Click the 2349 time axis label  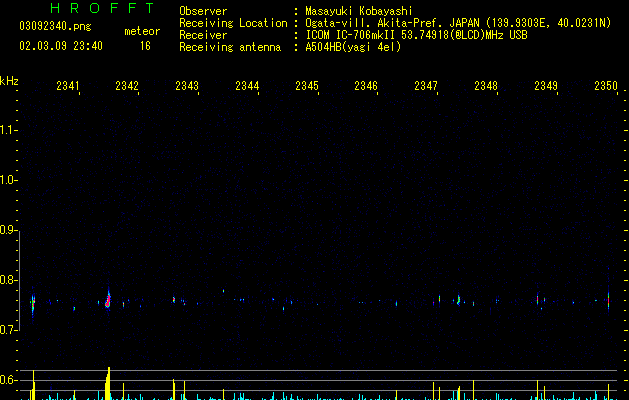pyautogui.click(x=546, y=86)
